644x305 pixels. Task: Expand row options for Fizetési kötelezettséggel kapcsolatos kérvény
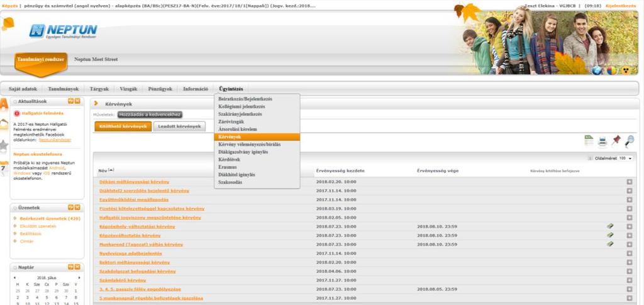pos(630,209)
